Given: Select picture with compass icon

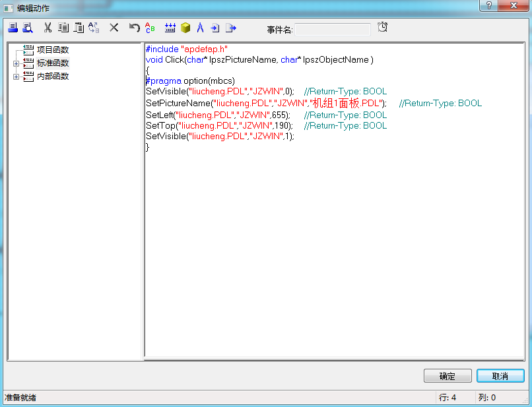Looking at the screenshot, I should (x=200, y=28).
